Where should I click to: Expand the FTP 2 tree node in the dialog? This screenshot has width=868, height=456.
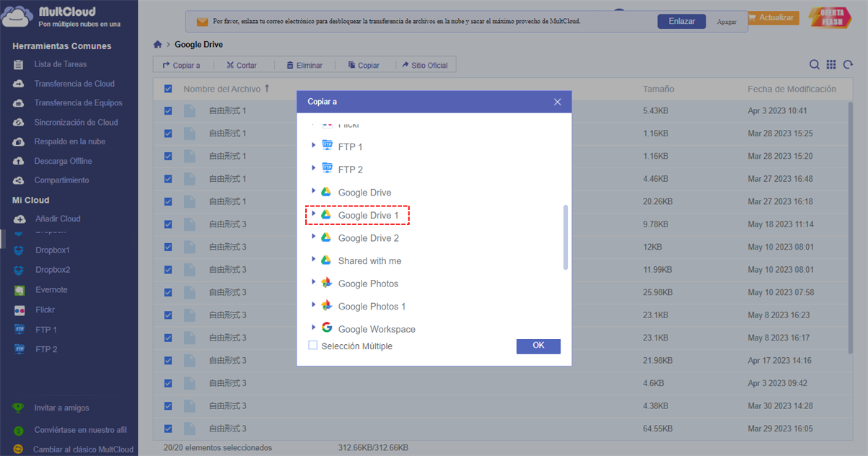[x=314, y=168]
